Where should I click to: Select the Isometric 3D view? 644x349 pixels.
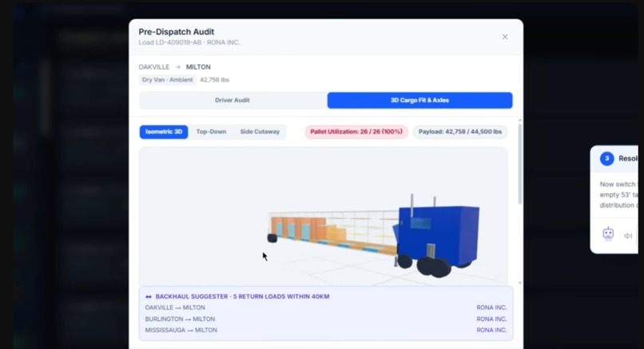[164, 132]
